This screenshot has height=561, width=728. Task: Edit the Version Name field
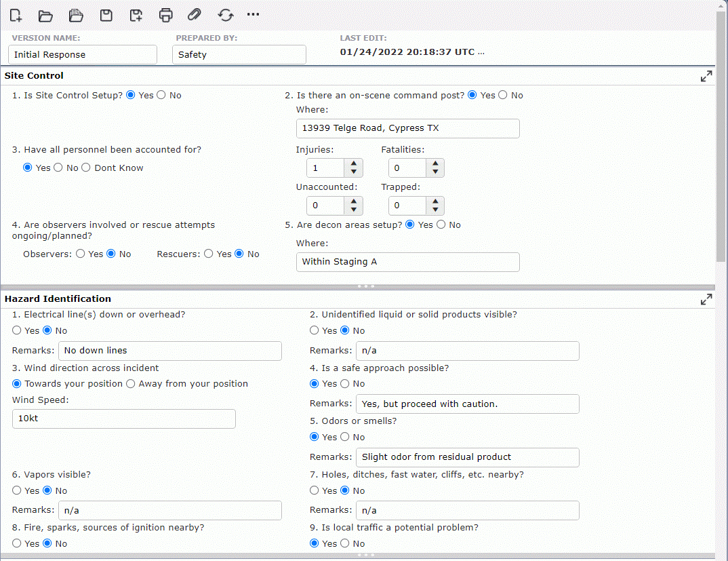(x=81, y=54)
